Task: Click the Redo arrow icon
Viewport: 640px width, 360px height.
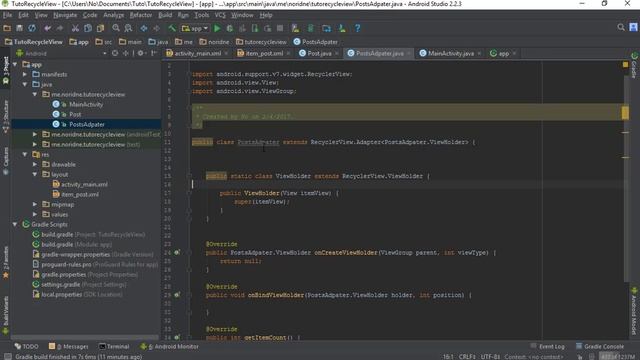Action: (60, 28)
